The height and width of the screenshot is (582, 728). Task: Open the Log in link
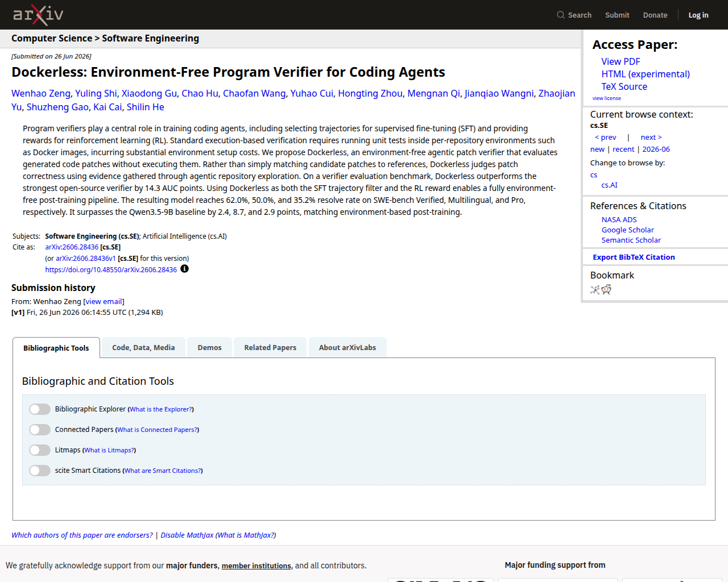pyautogui.click(x=698, y=15)
